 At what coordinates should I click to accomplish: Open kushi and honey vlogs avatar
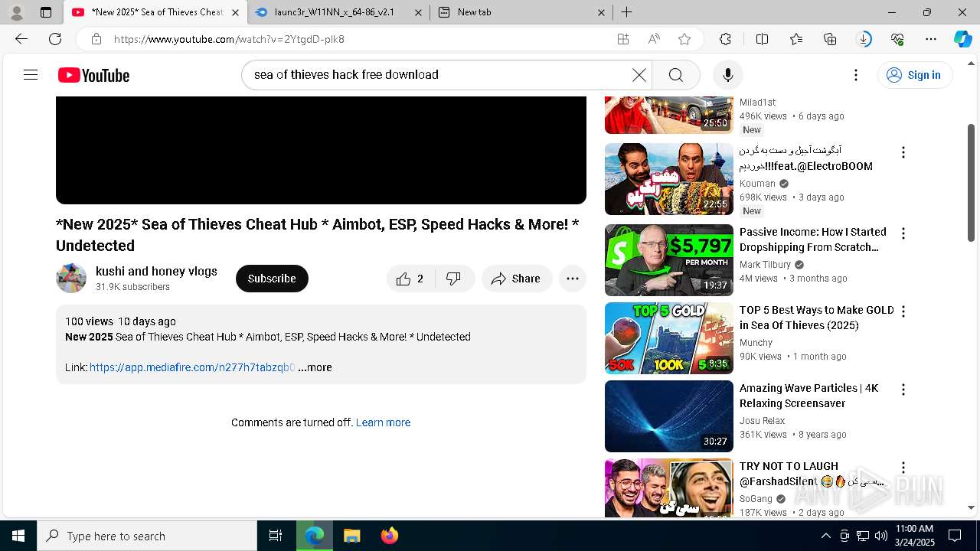tap(71, 278)
